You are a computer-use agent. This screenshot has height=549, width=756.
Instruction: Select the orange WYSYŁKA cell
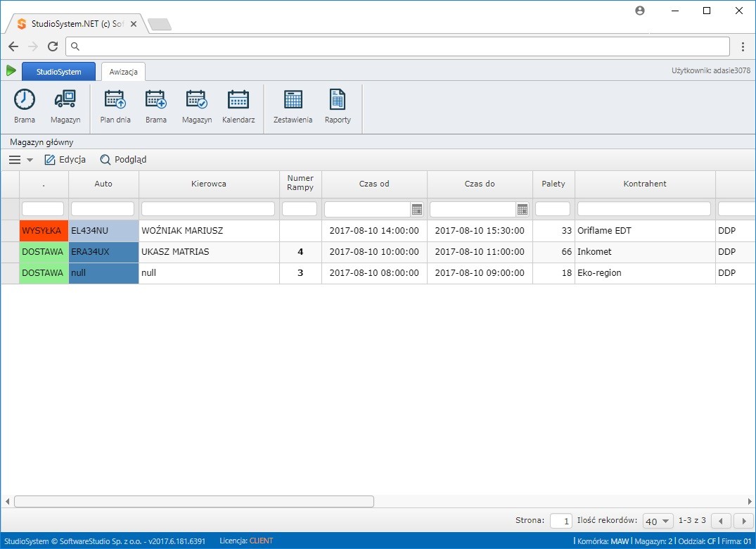coord(44,231)
